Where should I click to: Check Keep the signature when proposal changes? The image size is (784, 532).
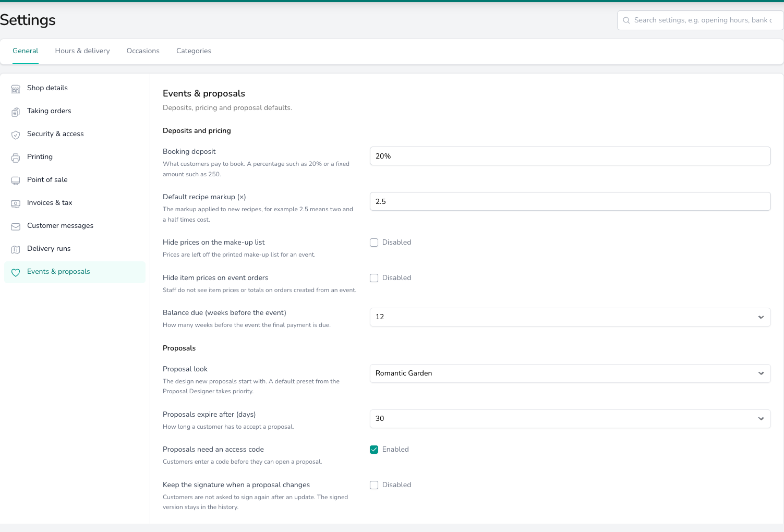(374, 485)
